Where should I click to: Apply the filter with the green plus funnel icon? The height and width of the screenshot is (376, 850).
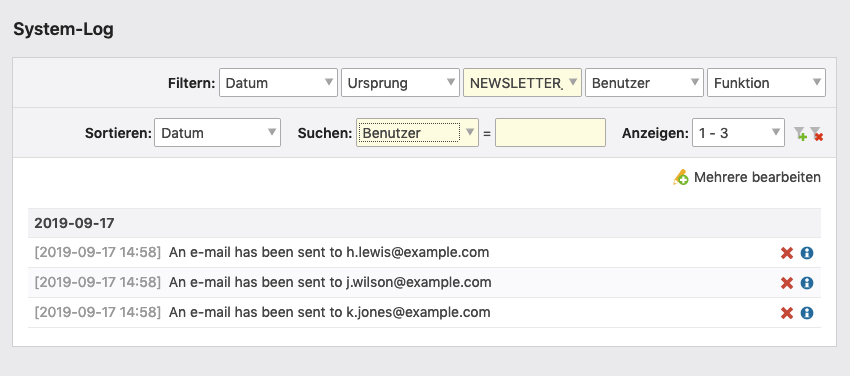point(800,134)
